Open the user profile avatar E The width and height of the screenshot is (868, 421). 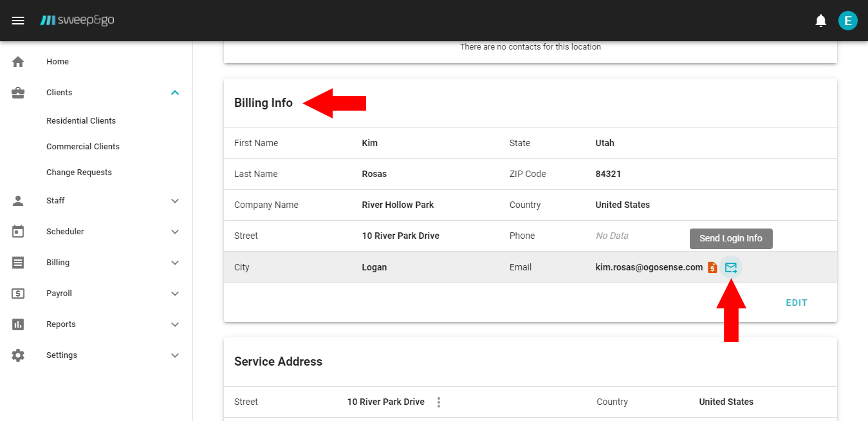click(847, 21)
